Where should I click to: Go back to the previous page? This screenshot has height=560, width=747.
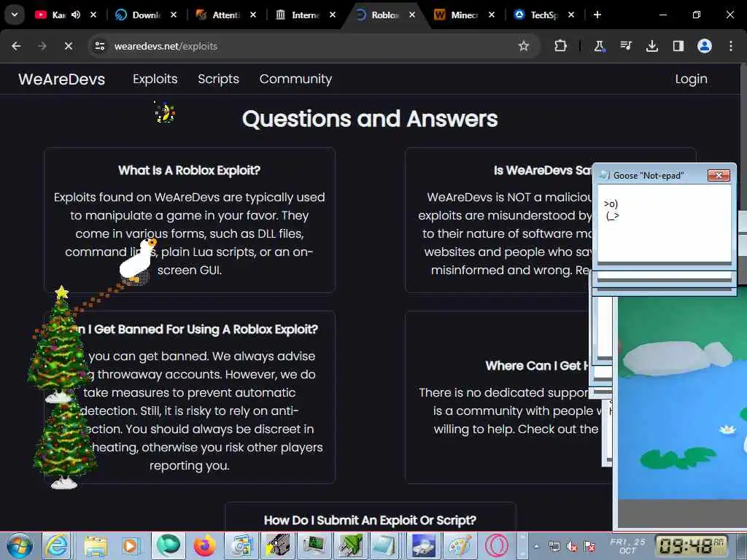[x=16, y=46]
